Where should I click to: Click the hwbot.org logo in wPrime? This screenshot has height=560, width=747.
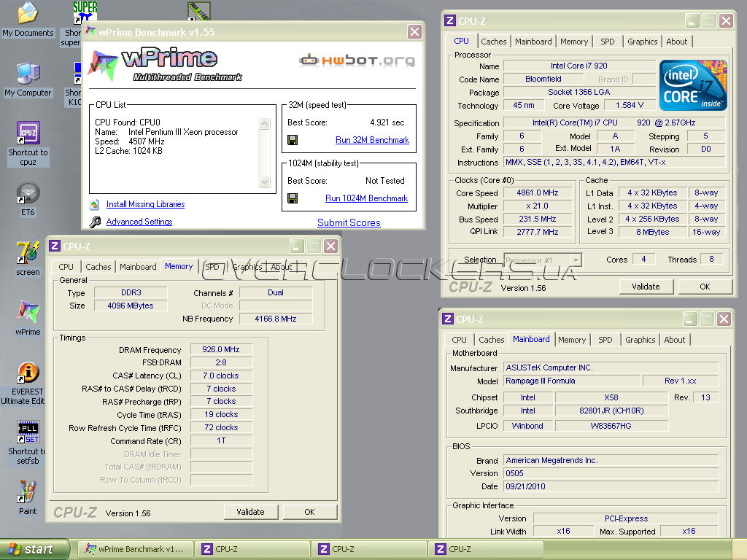[357, 61]
